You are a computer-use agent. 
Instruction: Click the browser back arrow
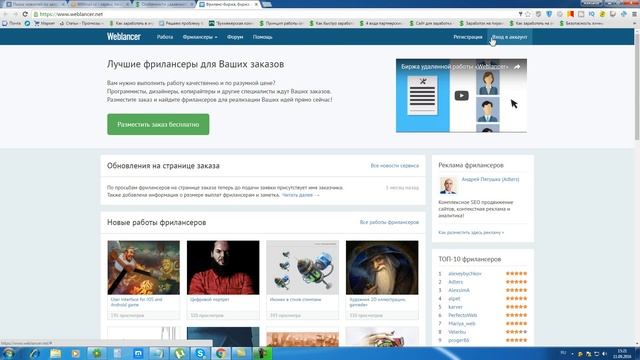(5, 14)
